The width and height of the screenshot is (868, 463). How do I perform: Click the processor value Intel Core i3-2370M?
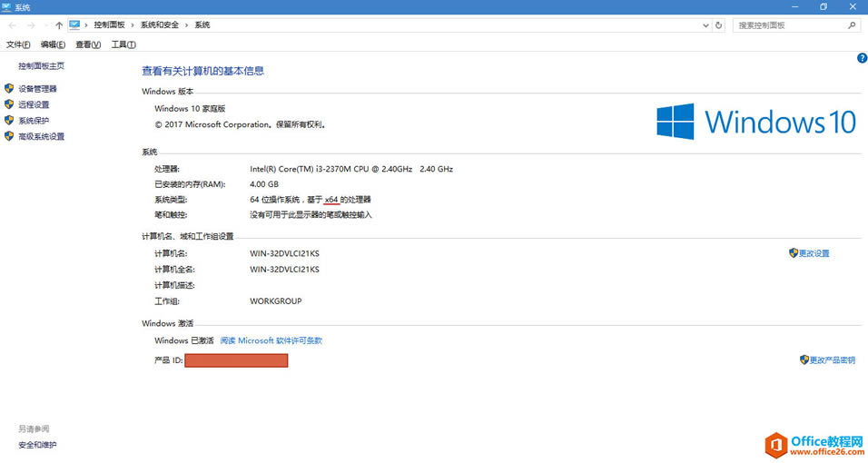pos(351,169)
